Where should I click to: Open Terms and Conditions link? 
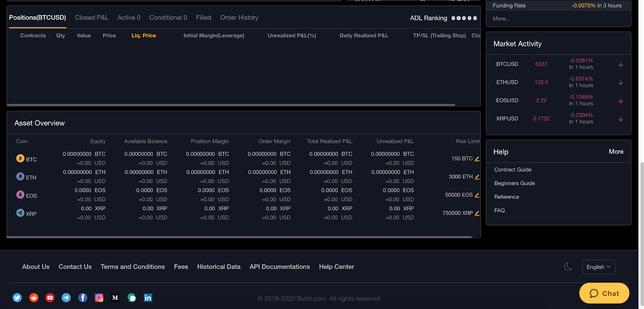tap(133, 267)
